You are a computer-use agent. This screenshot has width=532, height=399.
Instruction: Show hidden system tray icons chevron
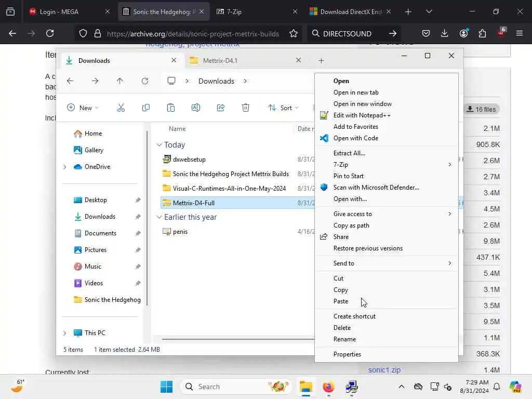pos(402,387)
